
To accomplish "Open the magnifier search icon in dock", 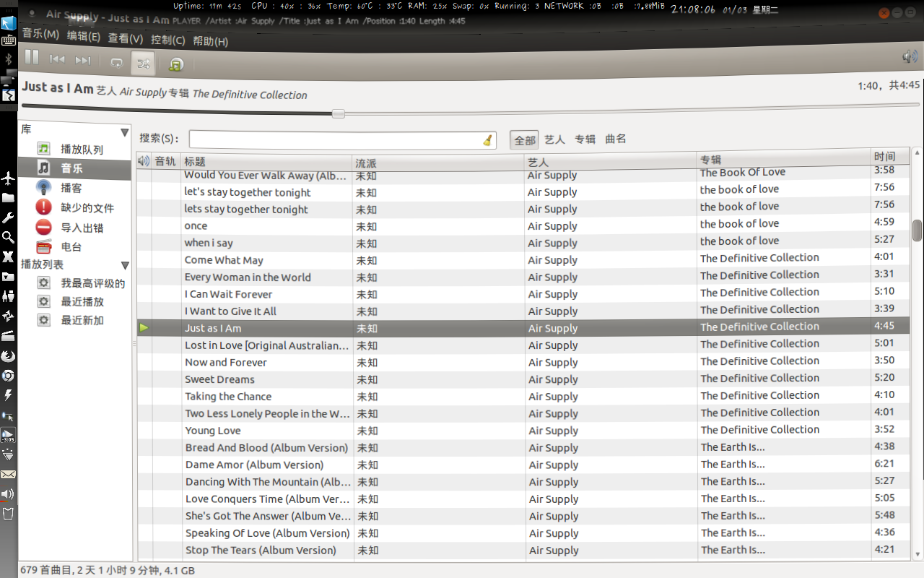I will tap(9, 237).
